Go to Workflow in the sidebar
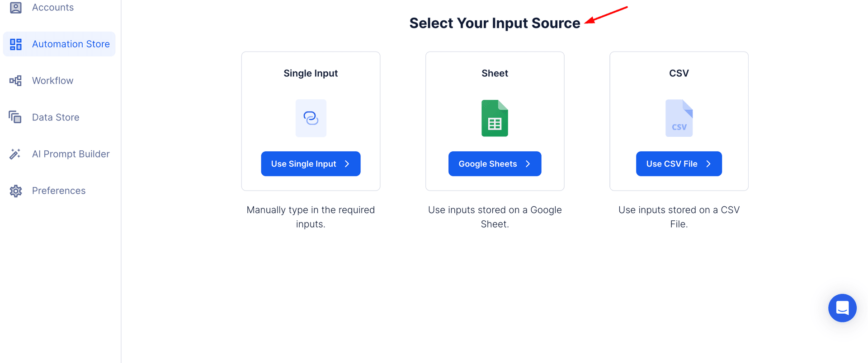 point(52,81)
